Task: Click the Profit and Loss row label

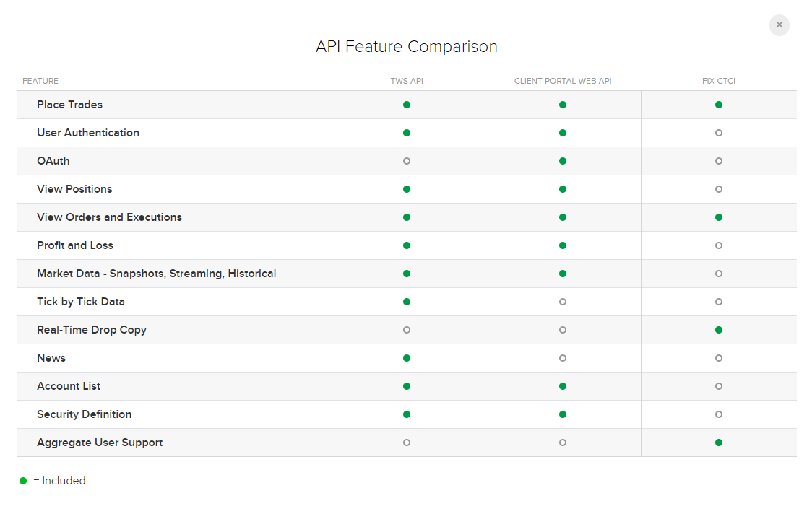Action: point(75,245)
